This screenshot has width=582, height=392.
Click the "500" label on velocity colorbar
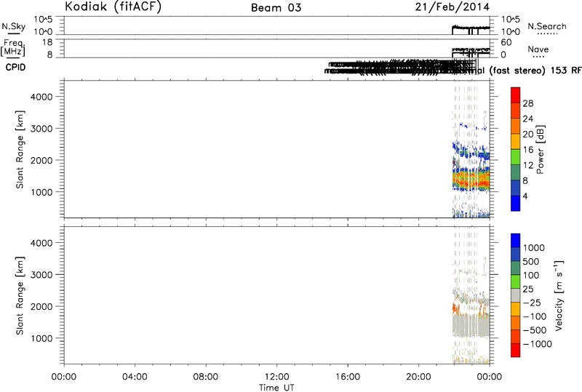(x=531, y=262)
